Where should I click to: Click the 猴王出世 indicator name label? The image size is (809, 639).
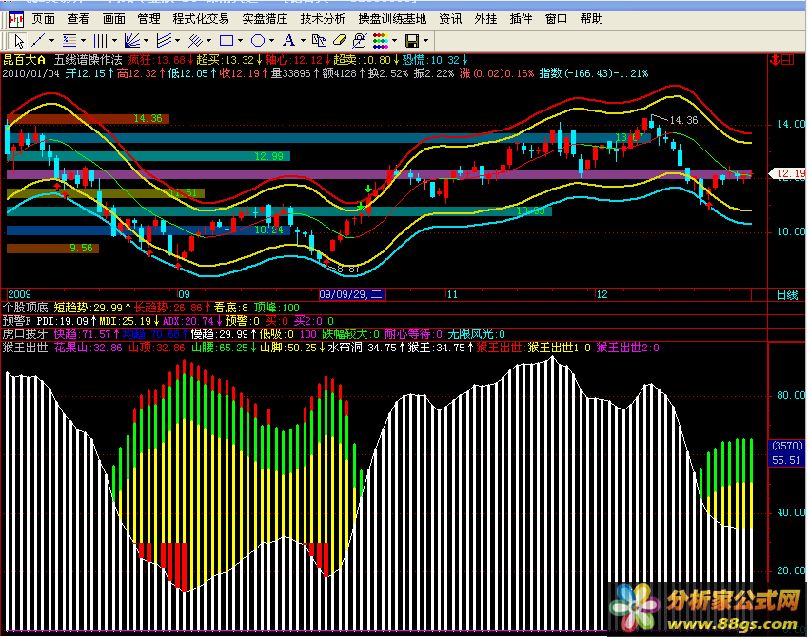point(20,348)
